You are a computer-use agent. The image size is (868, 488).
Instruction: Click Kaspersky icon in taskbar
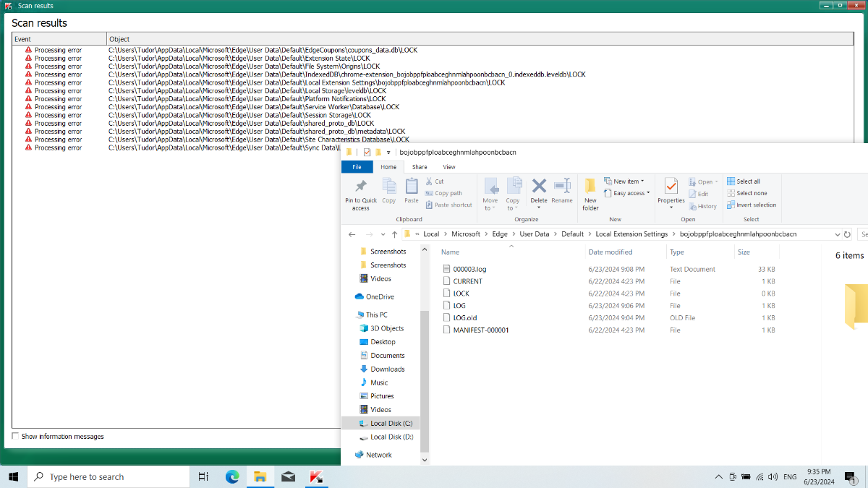pyautogui.click(x=316, y=476)
